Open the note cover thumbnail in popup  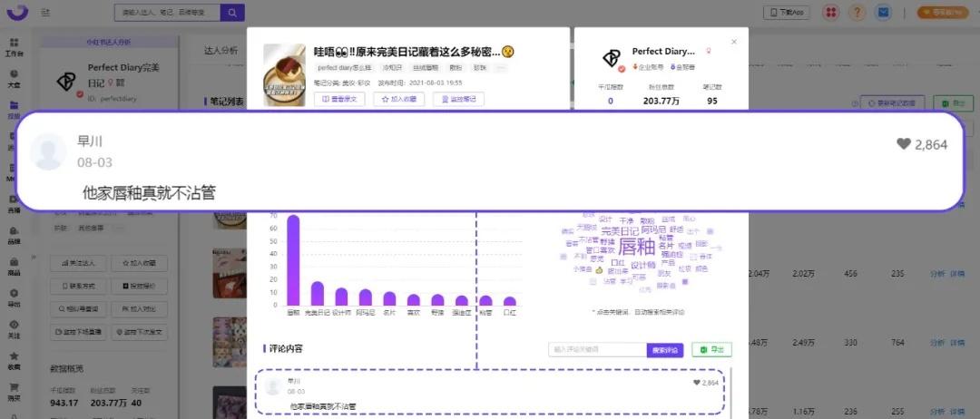pos(284,75)
